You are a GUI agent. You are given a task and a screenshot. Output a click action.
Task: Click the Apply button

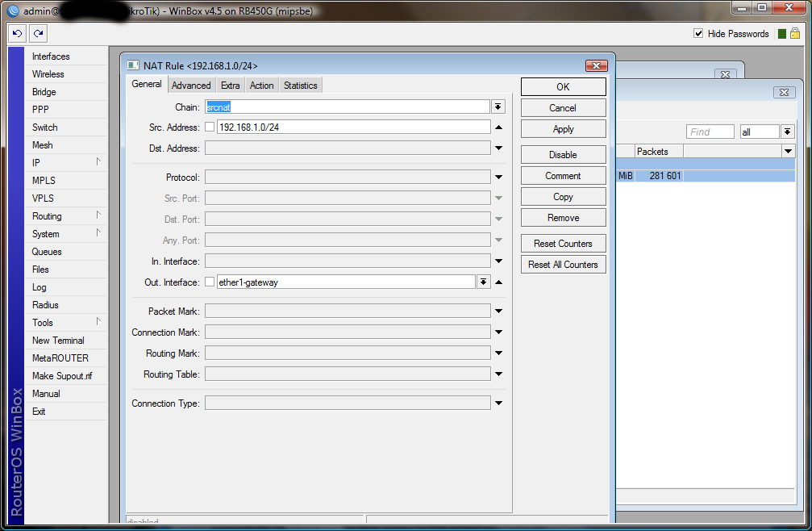563,129
